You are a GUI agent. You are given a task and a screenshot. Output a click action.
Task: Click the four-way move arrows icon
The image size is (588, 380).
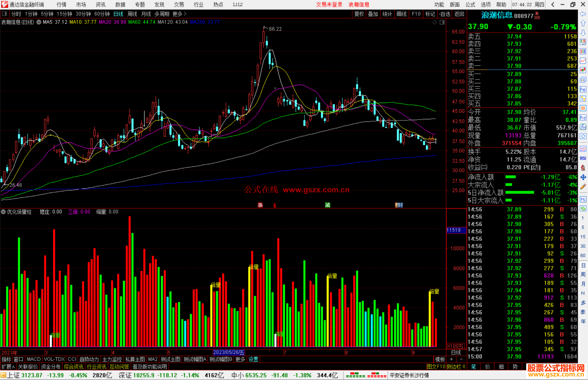pyautogui.click(x=583, y=177)
